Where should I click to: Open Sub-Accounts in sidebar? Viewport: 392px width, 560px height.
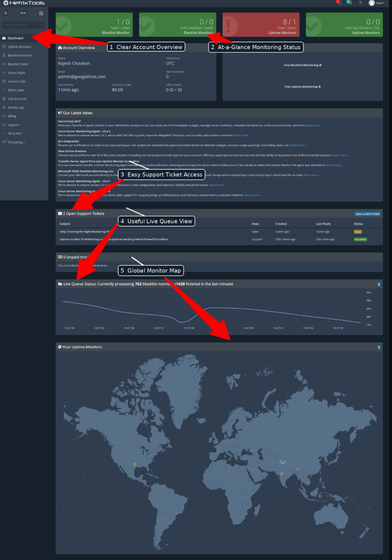24,99
